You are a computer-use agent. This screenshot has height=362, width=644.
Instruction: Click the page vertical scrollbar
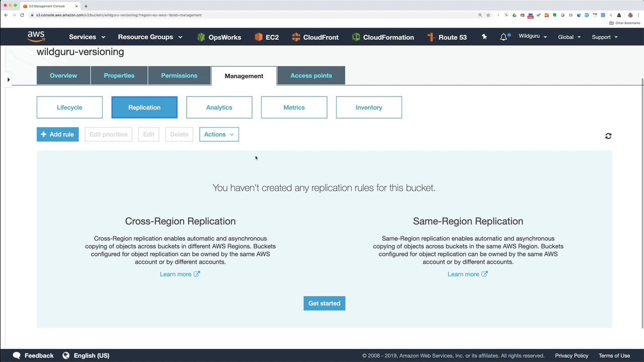coord(641,204)
